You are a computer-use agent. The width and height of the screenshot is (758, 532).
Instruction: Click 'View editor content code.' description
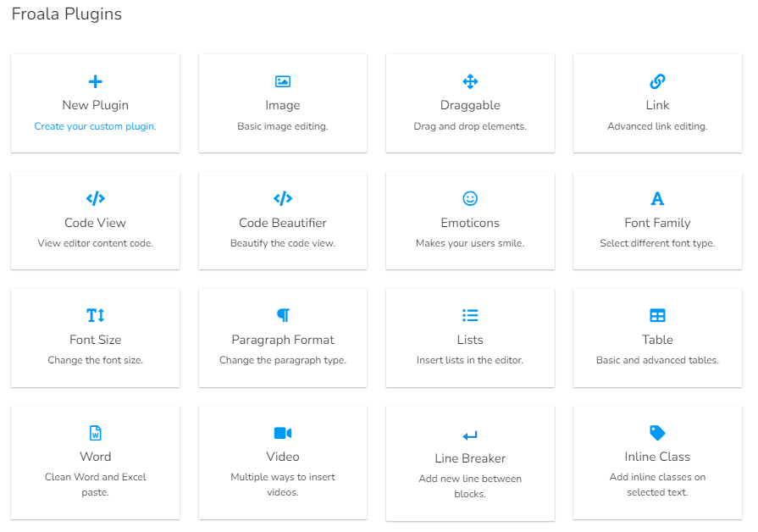coord(95,243)
